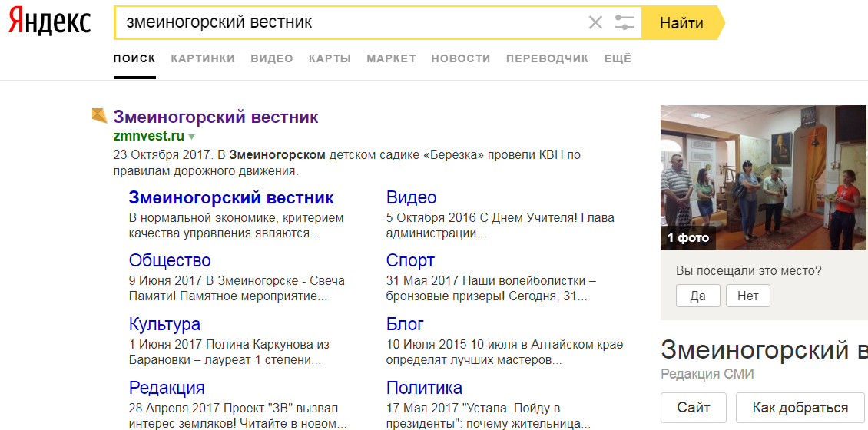This screenshot has width=868, height=430.
Task: Go to the Переводчик tab
Action: click(547, 58)
